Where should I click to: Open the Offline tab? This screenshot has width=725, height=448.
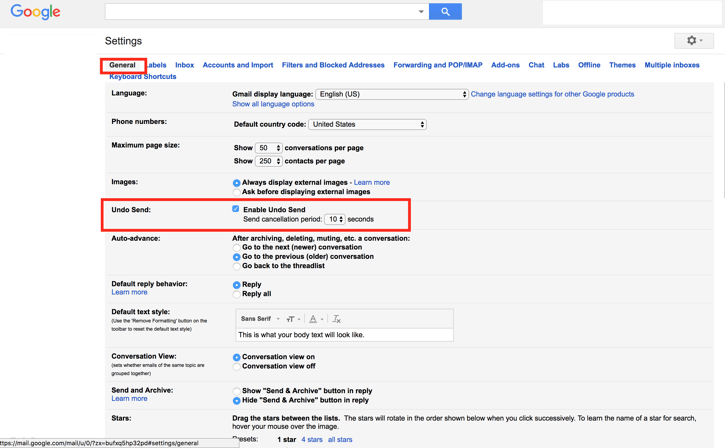tap(589, 65)
